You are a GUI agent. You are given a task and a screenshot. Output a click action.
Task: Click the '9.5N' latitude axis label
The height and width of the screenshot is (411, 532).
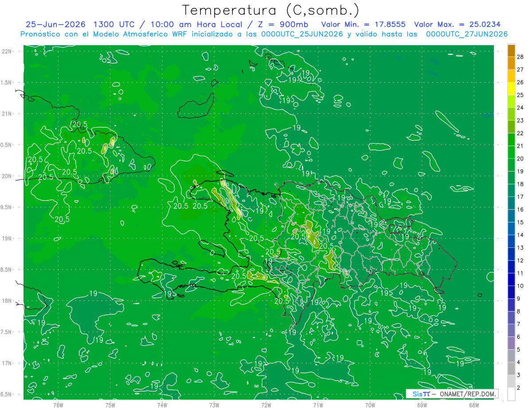(x=7, y=207)
